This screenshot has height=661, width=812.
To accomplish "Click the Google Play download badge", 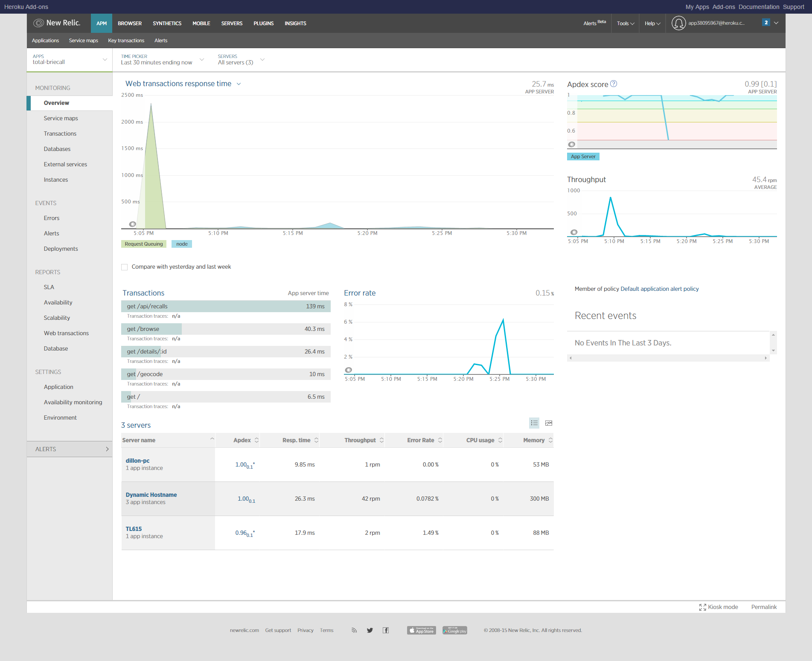I will click(x=455, y=630).
